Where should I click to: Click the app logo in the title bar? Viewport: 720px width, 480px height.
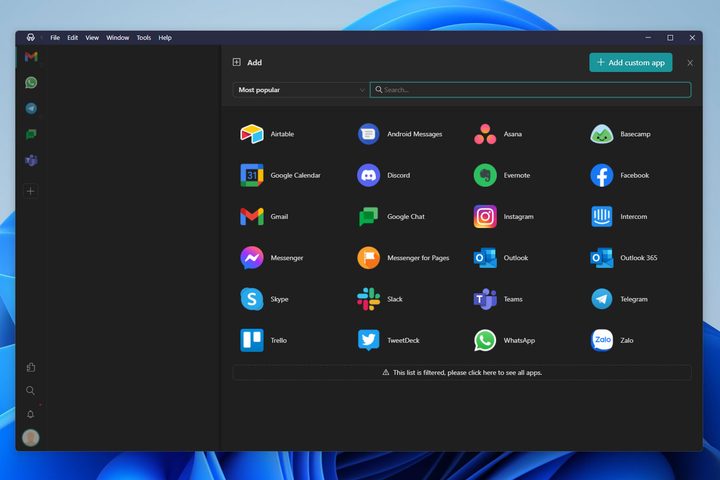point(30,38)
